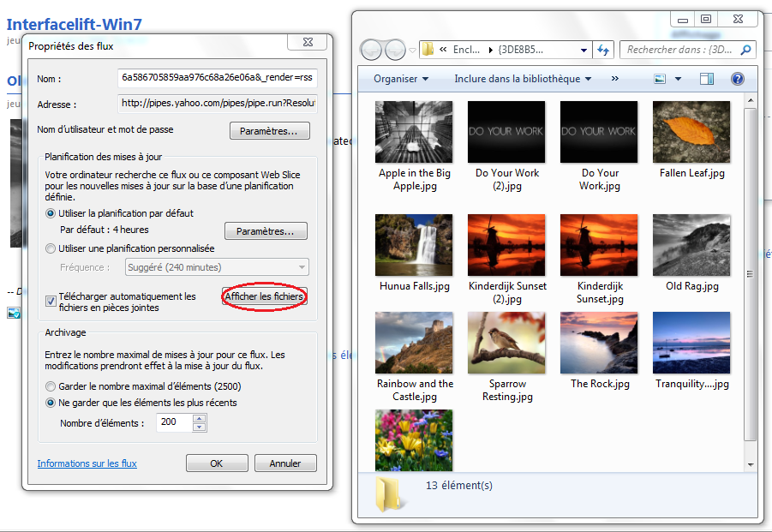This screenshot has width=772, height=532.
Task: Click the Explorer scrollbar up arrow
Action: (751, 101)
